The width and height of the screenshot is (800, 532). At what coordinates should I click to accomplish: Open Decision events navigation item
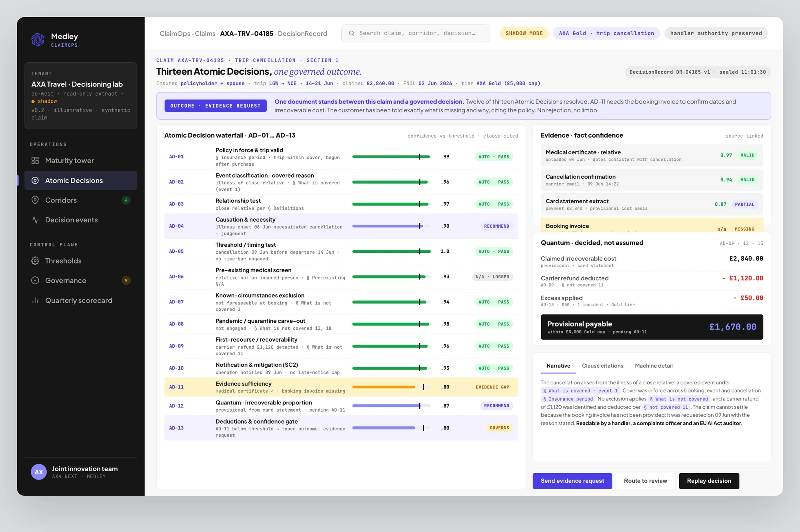click(81, 220)
